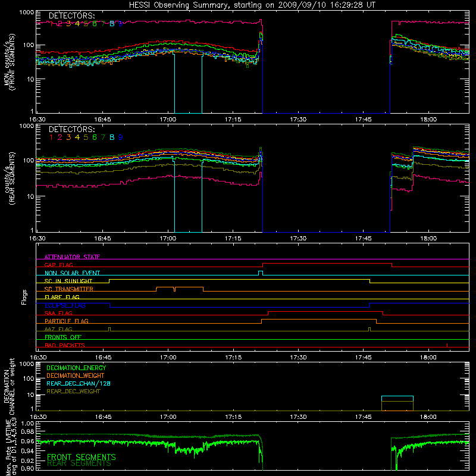
Task: Click the SC_TRANSMITTER flag label
Action: click(x=69, y=289)
